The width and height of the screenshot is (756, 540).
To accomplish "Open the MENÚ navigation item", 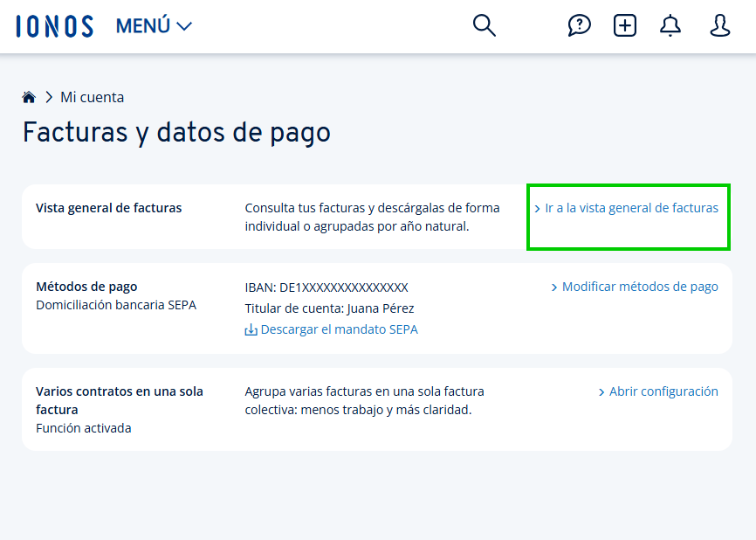I will point(146,26).
